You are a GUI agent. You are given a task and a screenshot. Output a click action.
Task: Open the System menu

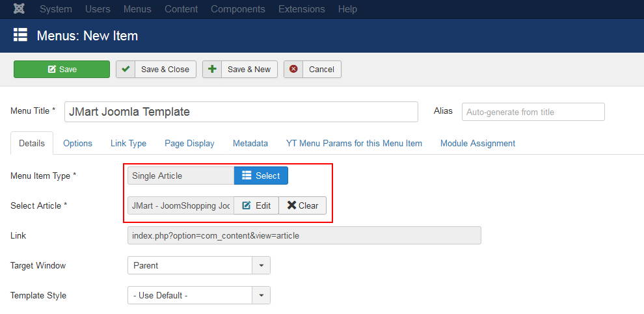coord(56,9)
